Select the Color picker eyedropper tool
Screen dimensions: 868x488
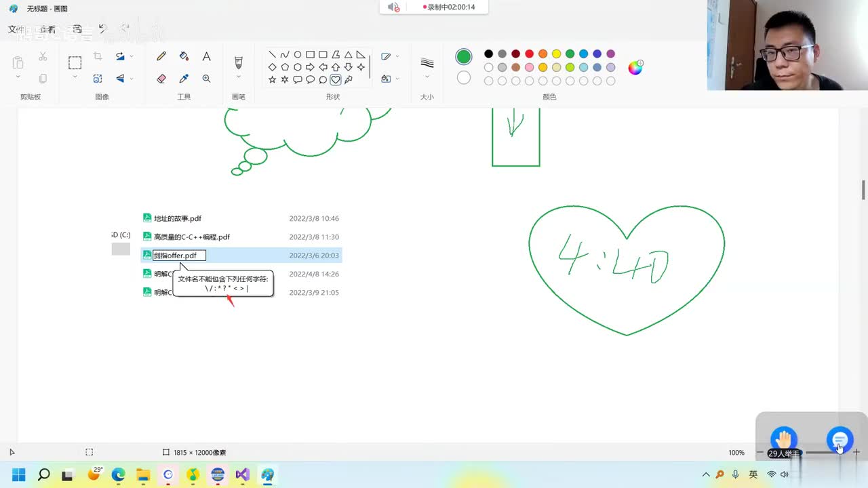point(184,79)
